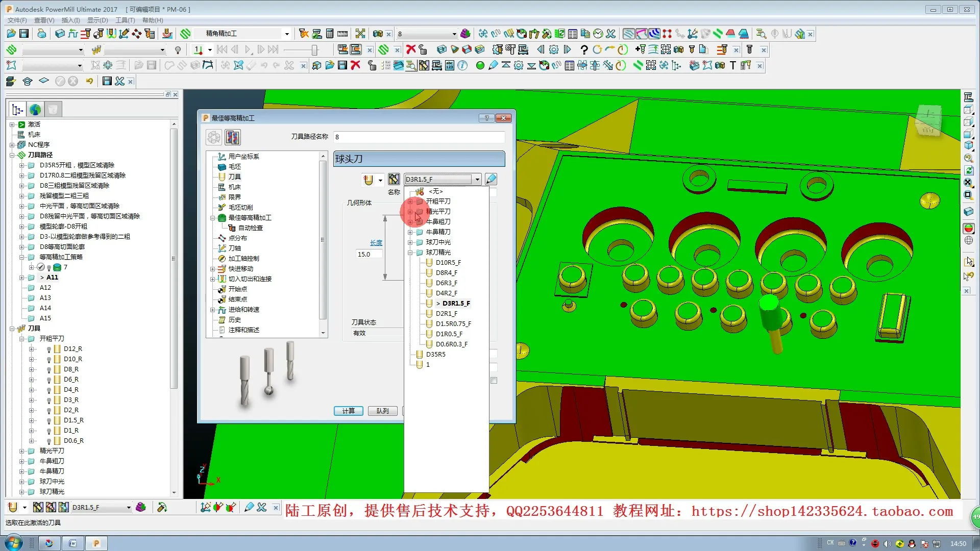Open the 工具(T) menu
The height and width of the screenshot is (551, 980).
(125, 20)
